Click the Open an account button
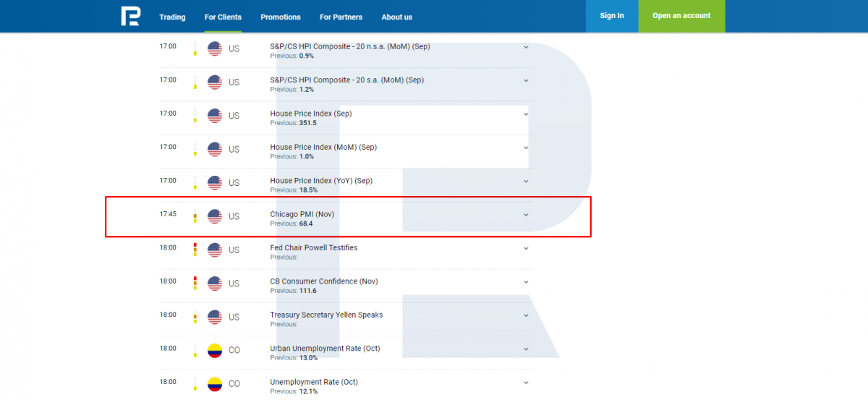 click(x=681, y=16)
